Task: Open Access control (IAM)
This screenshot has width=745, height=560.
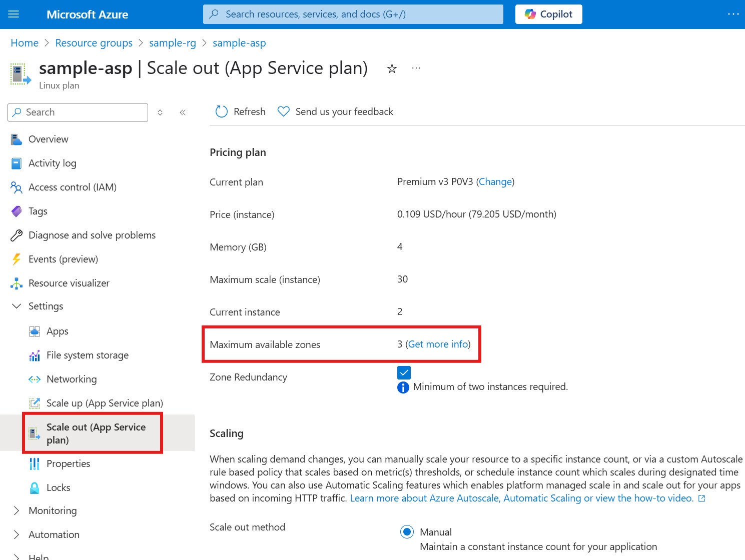Action: (x=73, y=187)
